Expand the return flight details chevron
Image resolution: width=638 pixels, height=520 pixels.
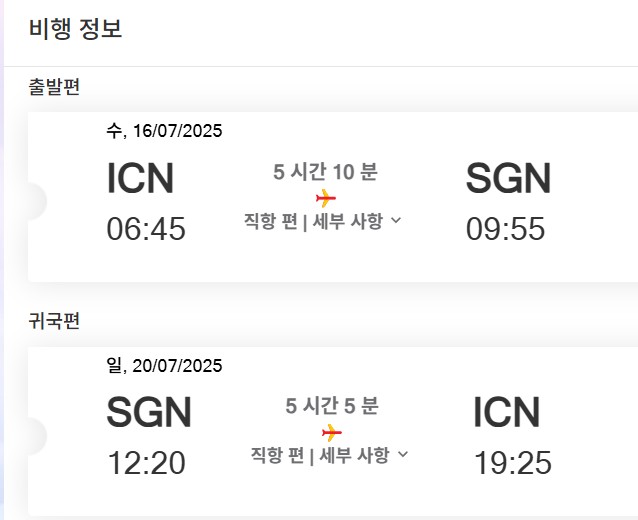point(403,455)
